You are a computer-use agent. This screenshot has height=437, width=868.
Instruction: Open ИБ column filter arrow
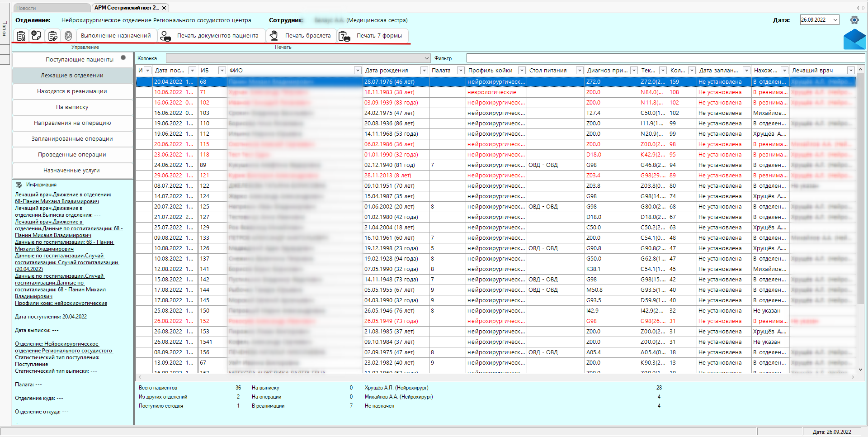click(x=222, y=71)
